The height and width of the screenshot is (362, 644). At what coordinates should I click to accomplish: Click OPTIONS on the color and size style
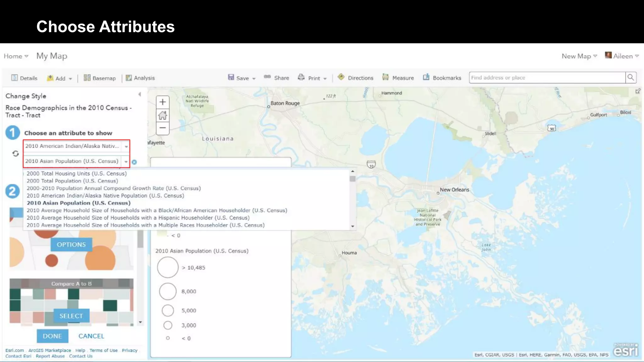coord(71,244)
